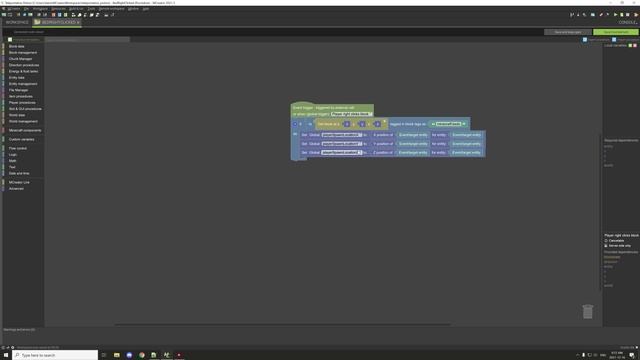Open MCreator Link category
640x360 pixels.
[19, 182]
